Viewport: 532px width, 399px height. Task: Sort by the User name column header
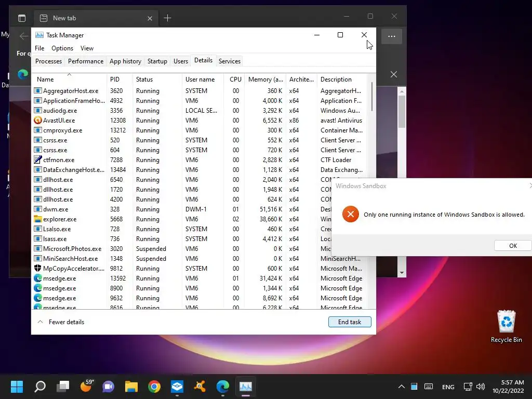tap(203, 79)
